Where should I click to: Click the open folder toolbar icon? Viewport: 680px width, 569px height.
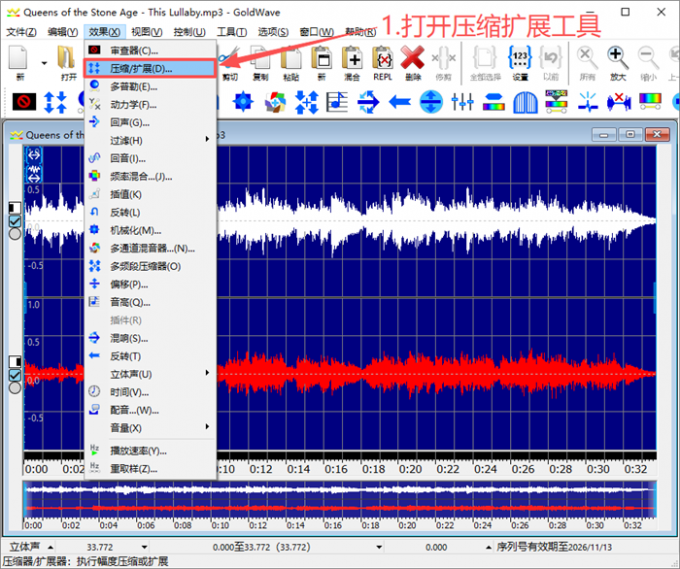tap(67, 58)
